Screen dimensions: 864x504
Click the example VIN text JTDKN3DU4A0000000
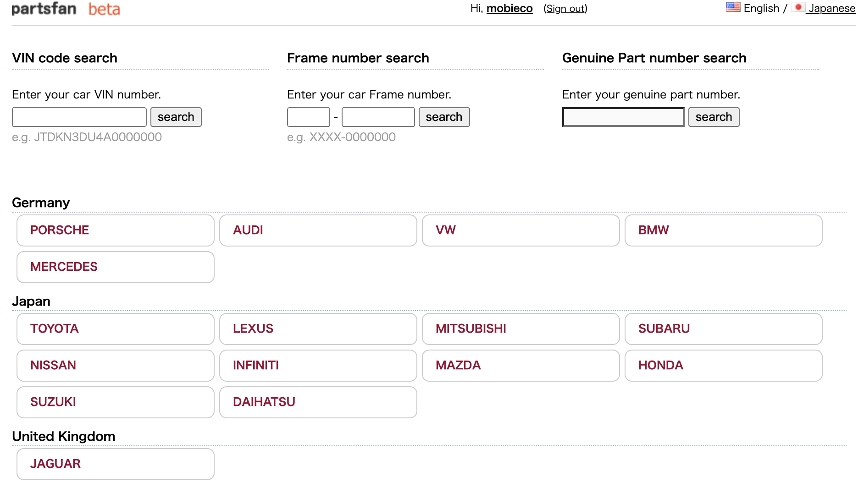tap(98, 137)
